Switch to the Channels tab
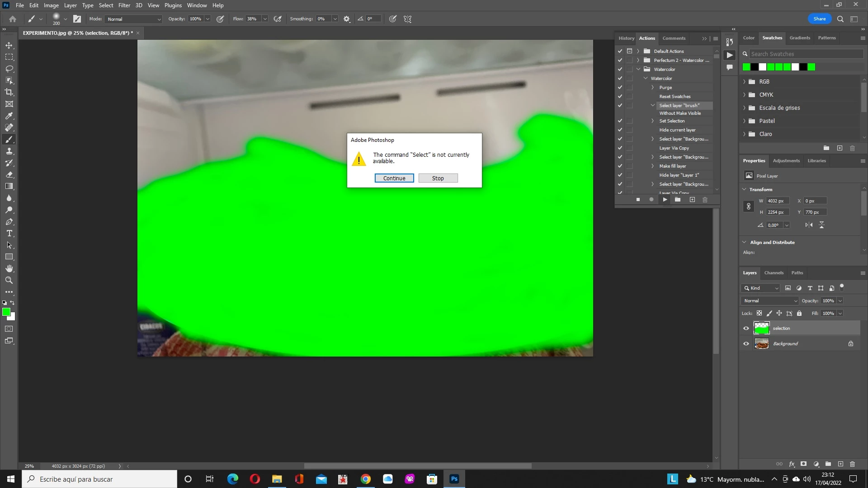Screen dimensions: 868x488 coord(774,273)
